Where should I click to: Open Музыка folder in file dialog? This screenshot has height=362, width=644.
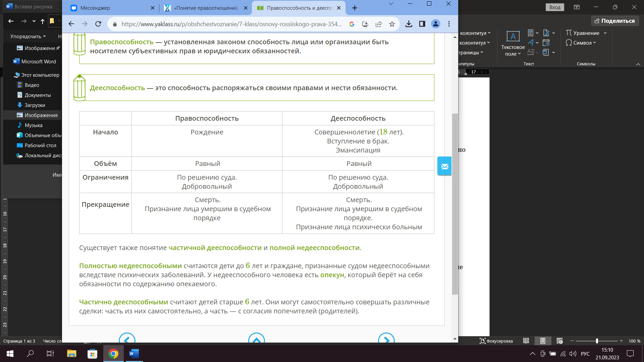[x=30, y=125]
